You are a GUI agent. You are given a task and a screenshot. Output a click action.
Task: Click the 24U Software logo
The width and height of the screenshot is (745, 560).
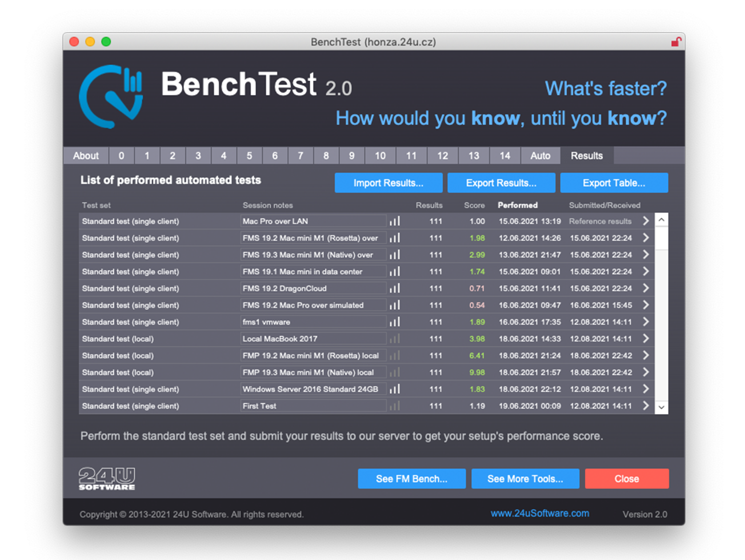point(107,478)
